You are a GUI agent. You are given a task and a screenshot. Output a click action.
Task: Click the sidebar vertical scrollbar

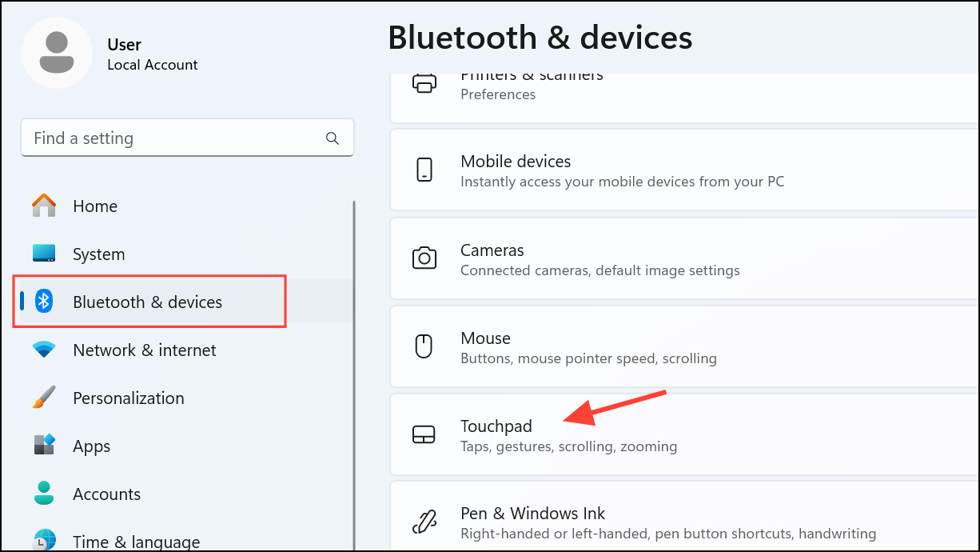click(x=354, y=376)
